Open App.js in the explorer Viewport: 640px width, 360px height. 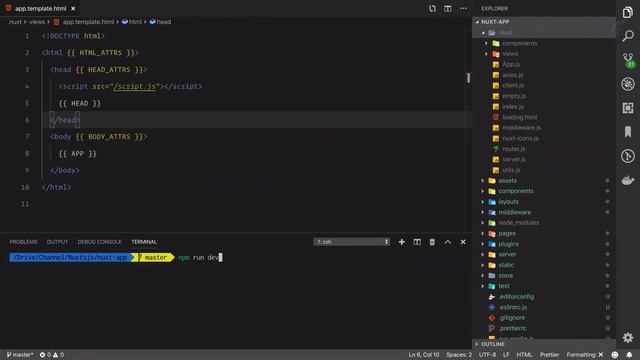click(544, 64)
